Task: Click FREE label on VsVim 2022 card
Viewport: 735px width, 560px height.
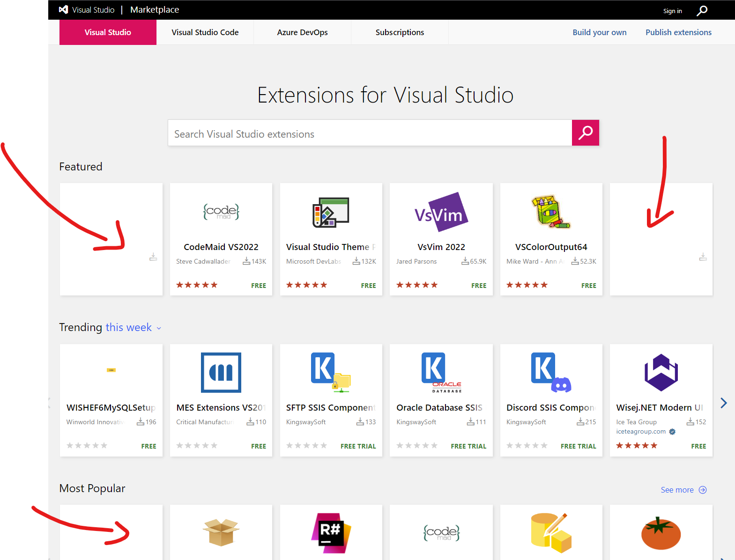Action: (x=479, y=286)
